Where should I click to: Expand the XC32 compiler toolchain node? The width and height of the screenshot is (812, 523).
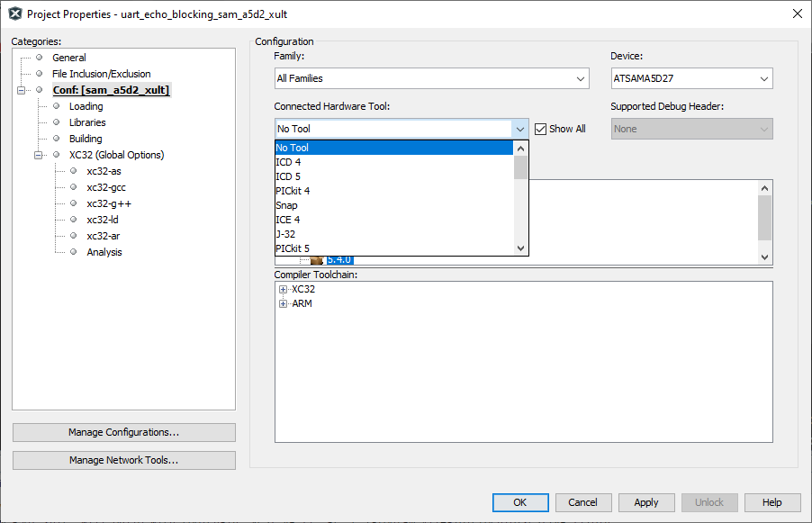283,290
